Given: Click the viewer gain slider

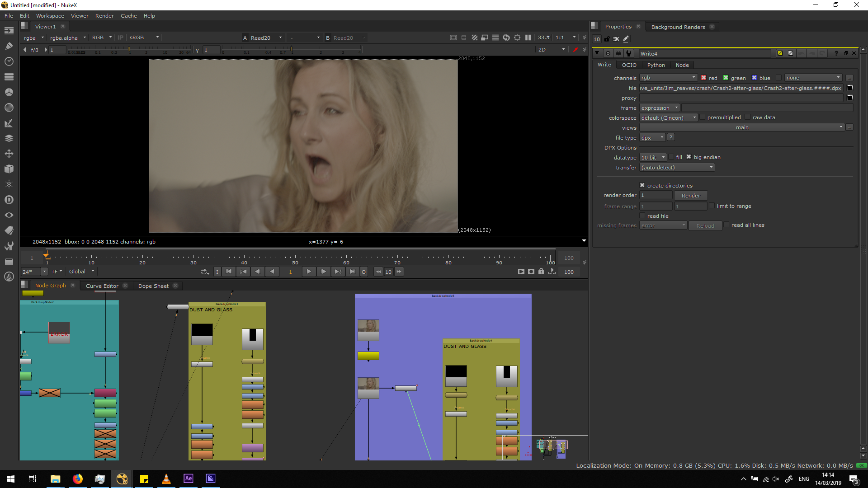Looking at the screenshot, I should tap(129, 50).
